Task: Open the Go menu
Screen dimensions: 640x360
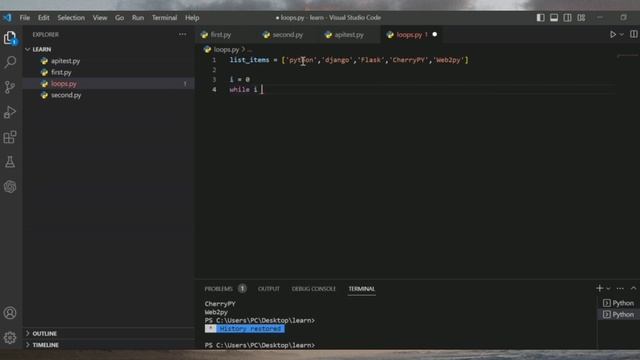Action: 119,18
